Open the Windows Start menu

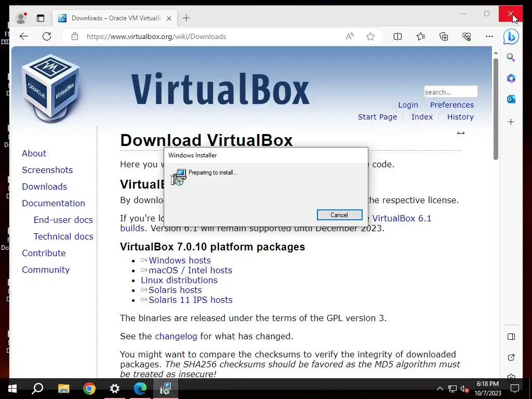[12, 389]
